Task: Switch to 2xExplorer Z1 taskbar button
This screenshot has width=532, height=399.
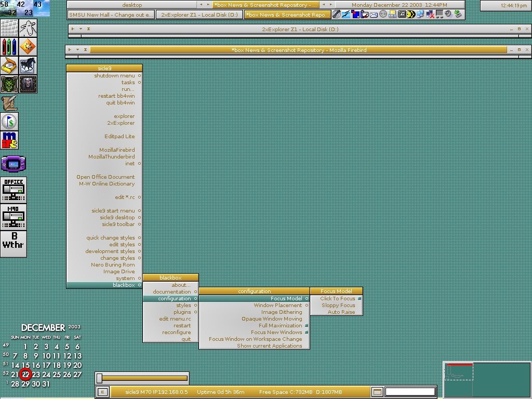Action: click(199, 15)
